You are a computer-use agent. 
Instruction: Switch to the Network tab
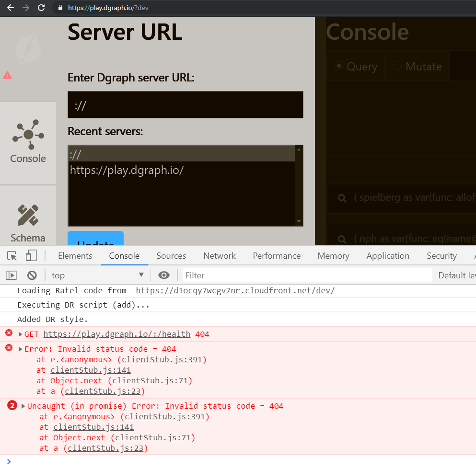(220, 256)
